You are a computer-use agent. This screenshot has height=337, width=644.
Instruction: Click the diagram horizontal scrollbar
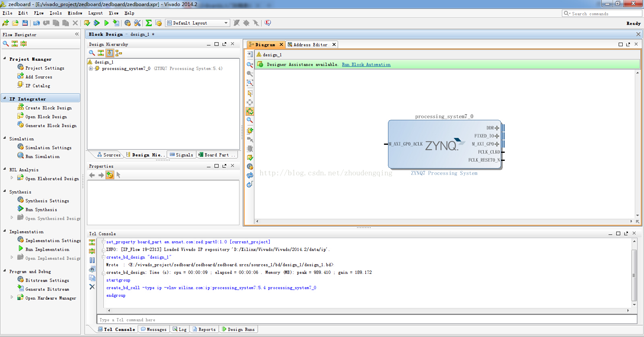tap(444, 221)
